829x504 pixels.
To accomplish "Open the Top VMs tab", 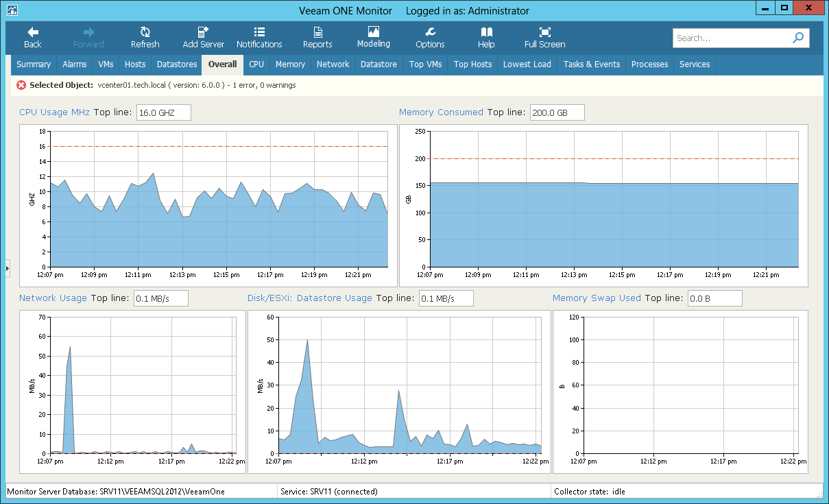I will coord(425,64).
